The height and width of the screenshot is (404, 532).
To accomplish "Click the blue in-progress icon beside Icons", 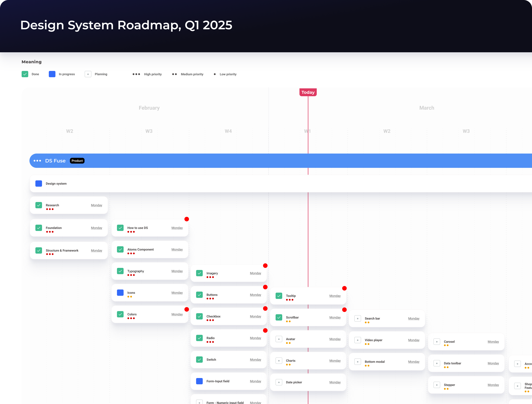I will [x=120, y=292].
